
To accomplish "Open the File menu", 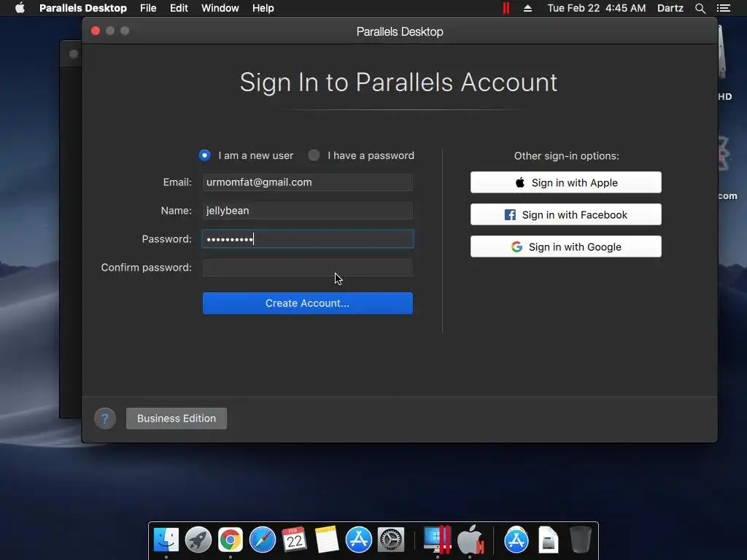I will (148, 8).
